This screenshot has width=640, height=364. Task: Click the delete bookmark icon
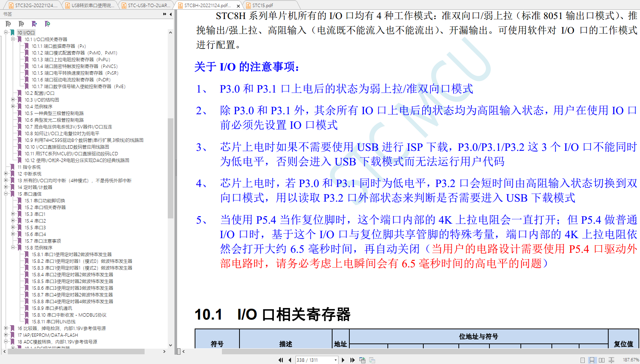point(8,24)
